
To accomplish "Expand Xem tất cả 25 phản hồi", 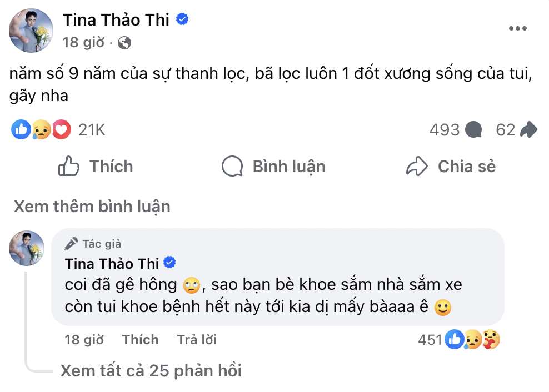I will [151, 370].
